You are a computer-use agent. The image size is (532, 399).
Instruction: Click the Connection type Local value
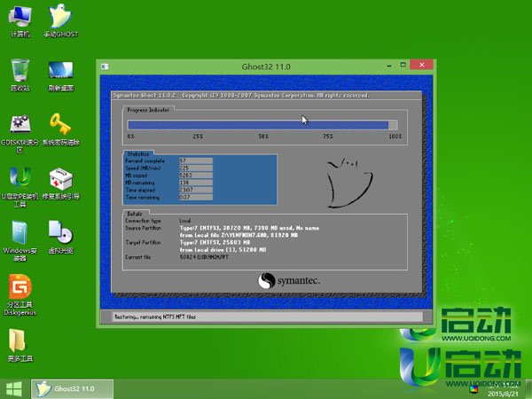point(185,221)
